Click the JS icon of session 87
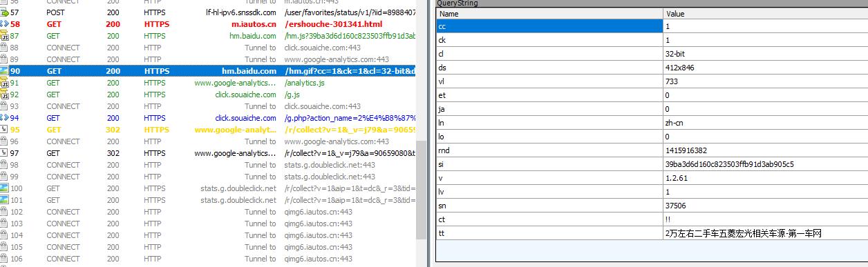Viewport: 868px width, 267px height. click(x=5, y=36)
